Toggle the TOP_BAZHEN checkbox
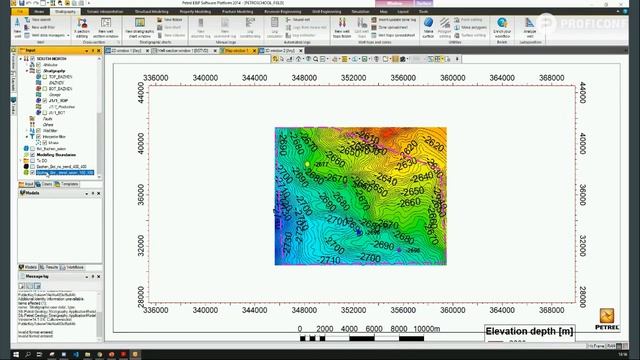The width and height of the screenshot is (640, 360). click(x=44, y=77)
